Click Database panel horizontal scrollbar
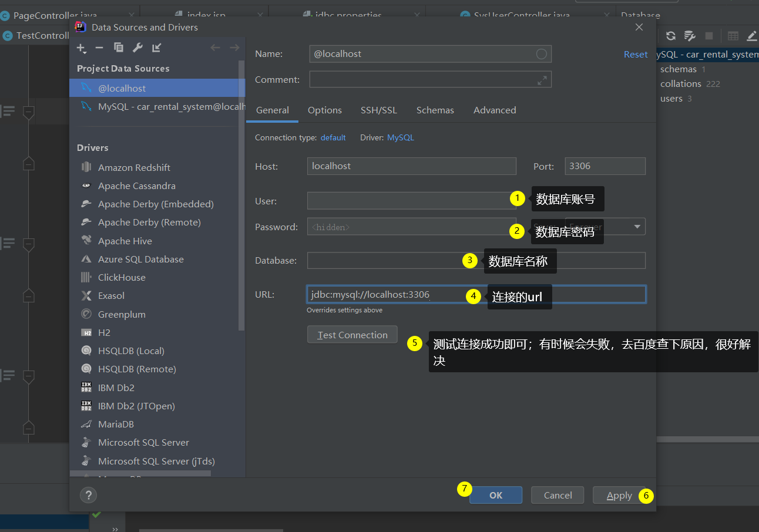This screenshot has width=759, height=532. pyautogui.click(x=708, y=439)
